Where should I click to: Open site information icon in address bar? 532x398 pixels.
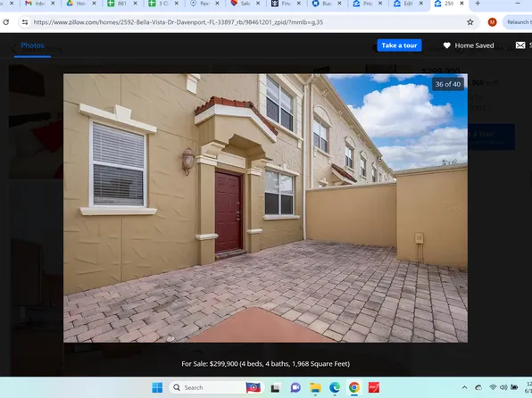pos(25,22)
